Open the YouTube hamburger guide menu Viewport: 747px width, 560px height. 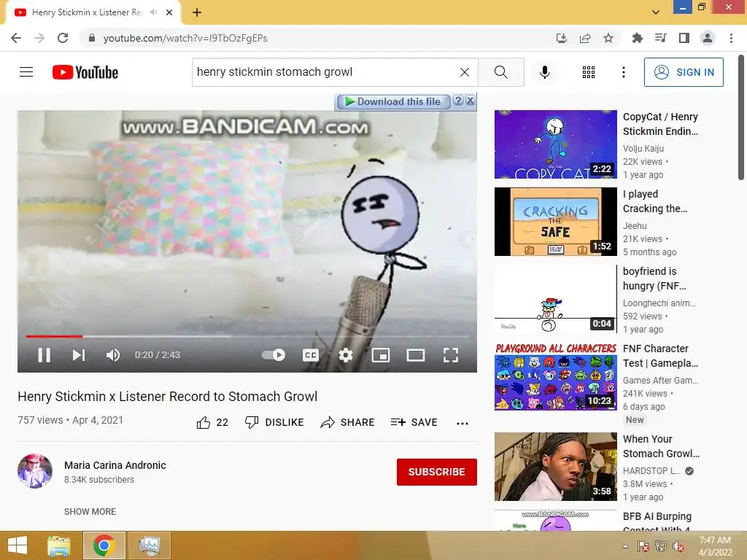coord(26,72)
